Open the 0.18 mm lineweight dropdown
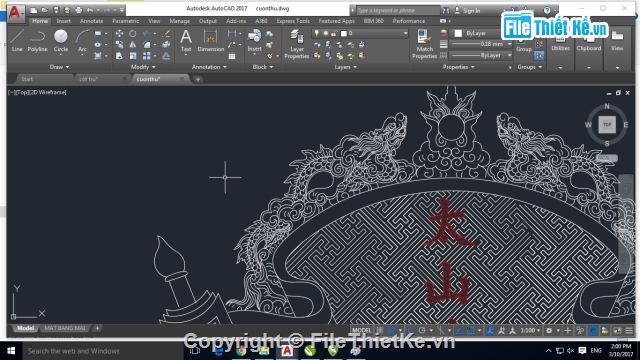Viewport: 640px width, 360px height. point(509,44)
